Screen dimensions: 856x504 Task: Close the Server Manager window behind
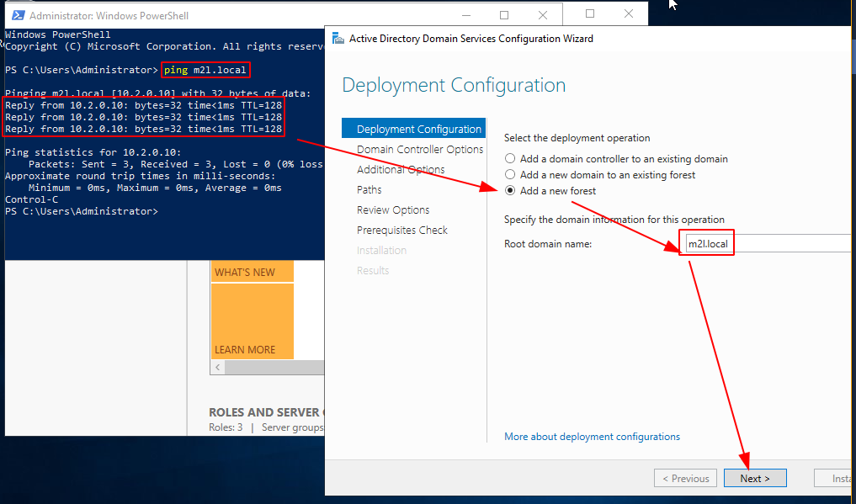(629, 13)
